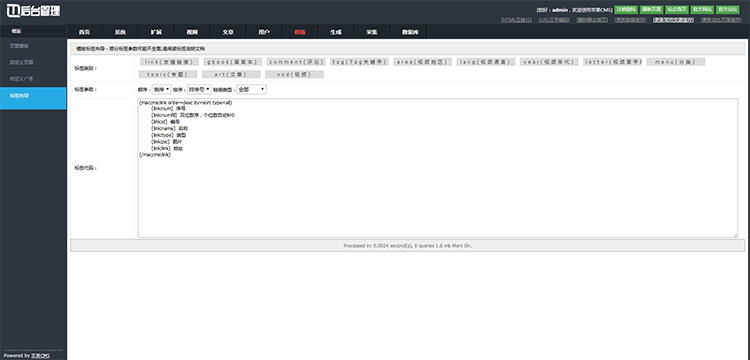
Task: Click the 后台管理 logo at top left
Action: [33, 11]
